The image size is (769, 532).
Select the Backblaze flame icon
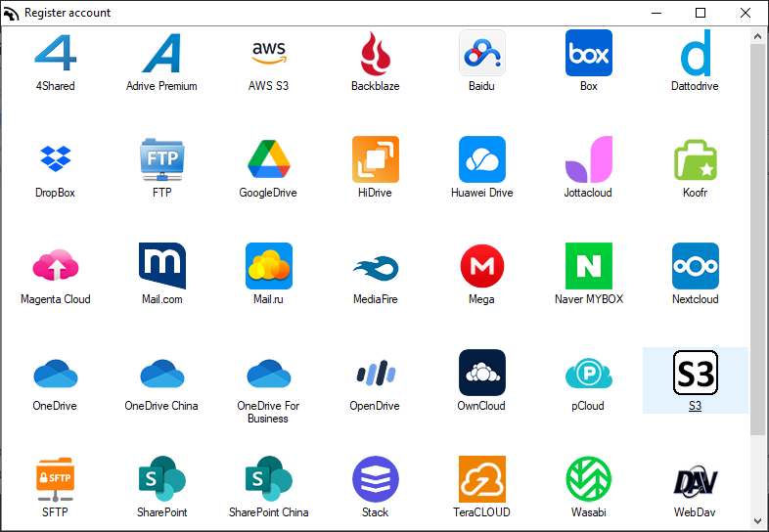(375, 53)
